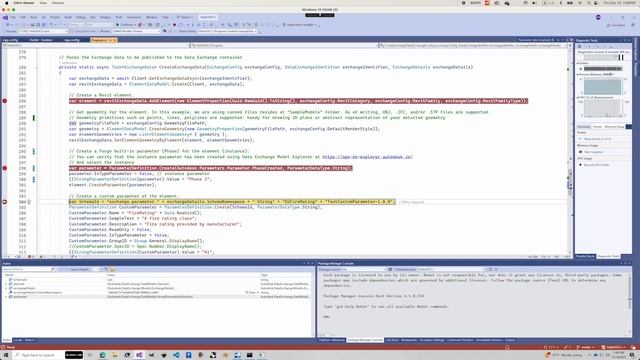Screen dimensions: 640x360
Task: Open Citrix Viewer menu in macOS menu bar
Action: tap(24, 3)
